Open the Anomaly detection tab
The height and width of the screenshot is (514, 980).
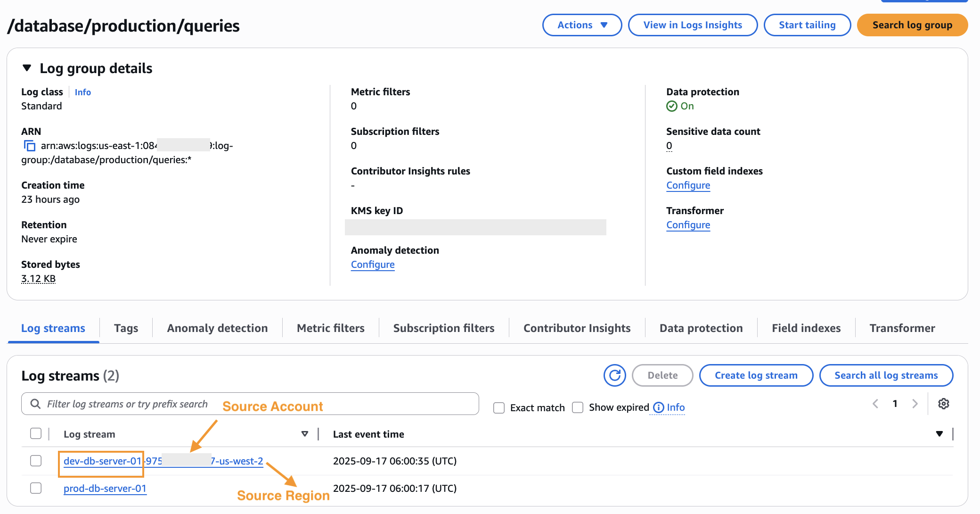[x=217, y=328]
